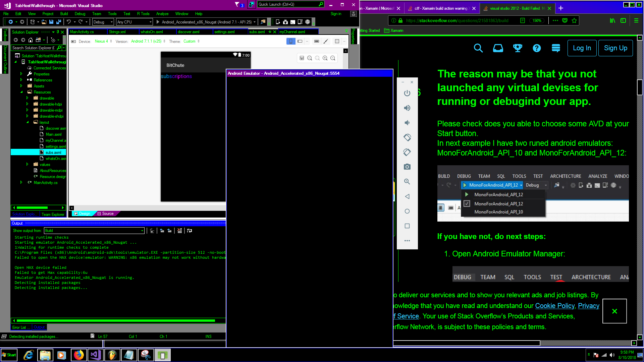Dismiss the cookie notice with X button
The width and height of the screenshot is (644, 362).
(614, 311)
